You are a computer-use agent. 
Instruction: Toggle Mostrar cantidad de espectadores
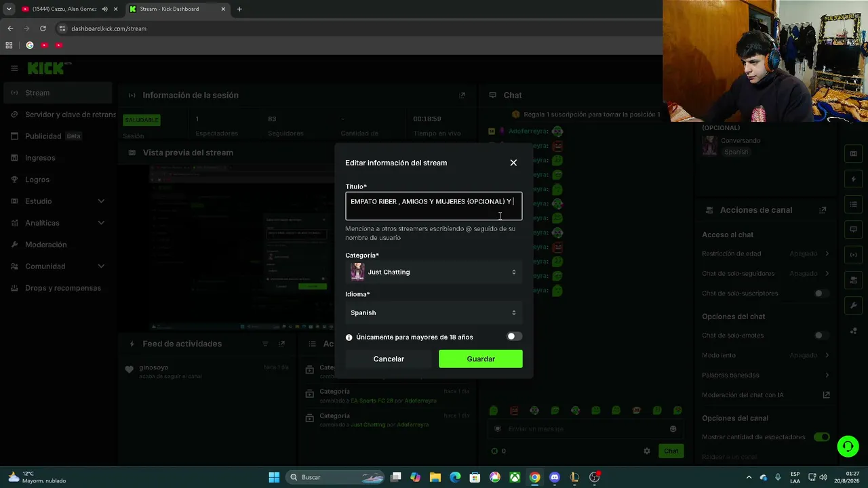pyautogui.click(x=821, y=437)
